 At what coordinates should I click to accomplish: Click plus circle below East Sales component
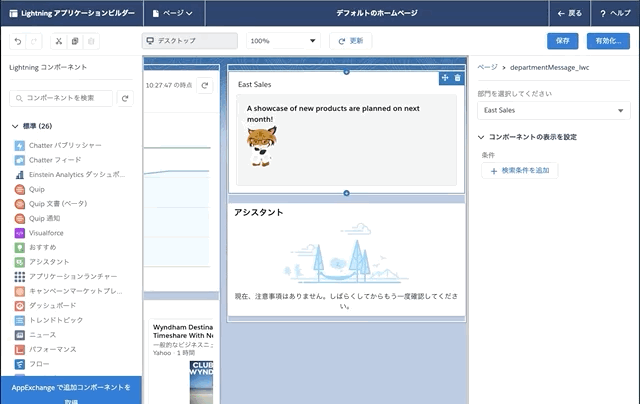coord(347,193)
